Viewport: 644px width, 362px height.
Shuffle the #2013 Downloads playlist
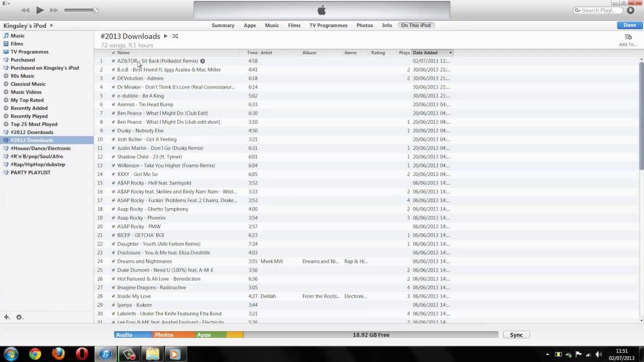click(x=175, y=36)
